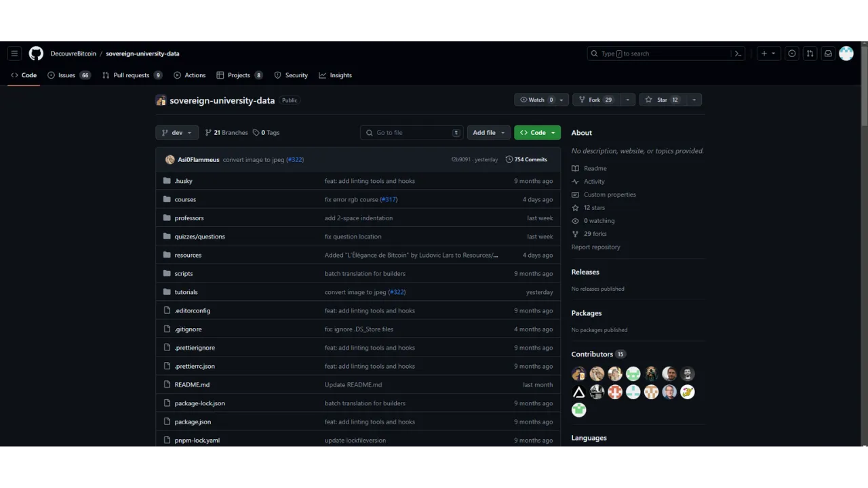Open the Issues tab

[69, 75]
